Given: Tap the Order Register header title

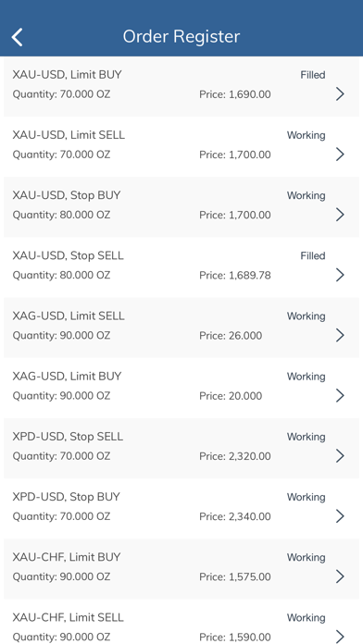Looking at the screenshot, I should pyautogui.click(x=181, y=36).
